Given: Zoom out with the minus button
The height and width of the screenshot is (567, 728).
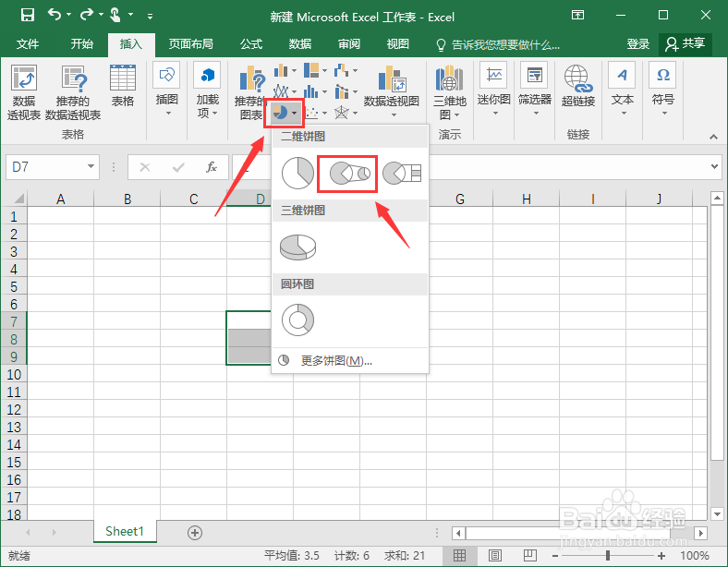Looking at the screenshot, I should (555, 555).
